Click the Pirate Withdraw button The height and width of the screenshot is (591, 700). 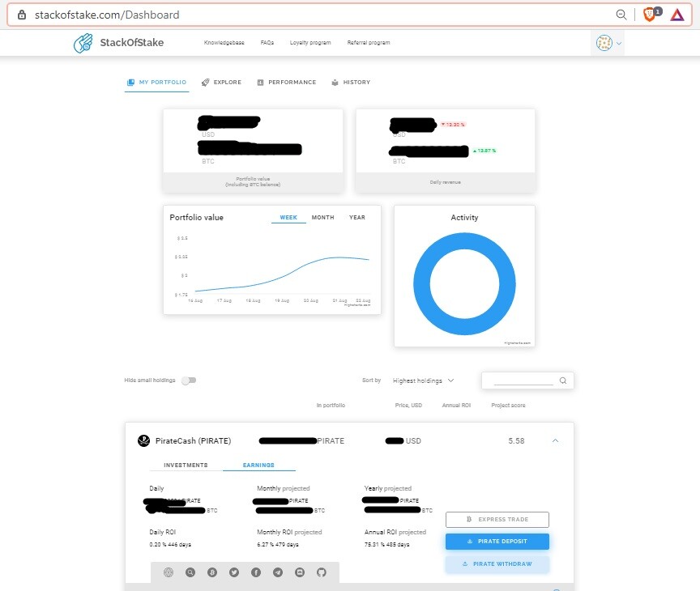pyautogui.click(x=497, y=564)
